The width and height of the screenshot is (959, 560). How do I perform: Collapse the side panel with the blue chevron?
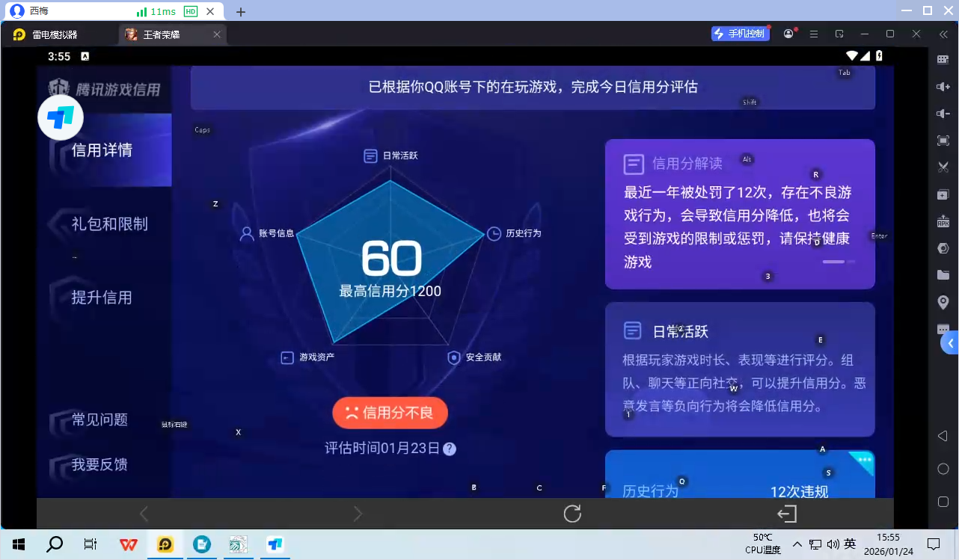click(x=952, y=343)
